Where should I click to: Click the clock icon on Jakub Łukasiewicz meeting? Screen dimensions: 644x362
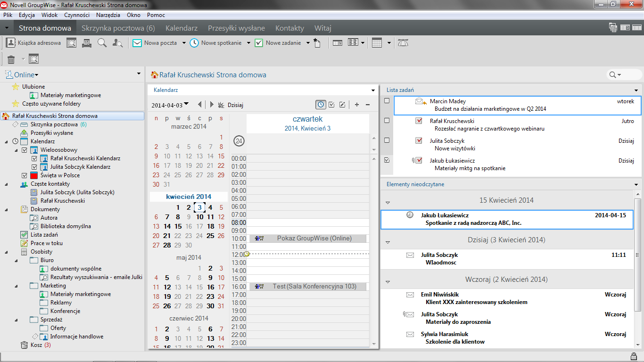click(x=410, y=215)
